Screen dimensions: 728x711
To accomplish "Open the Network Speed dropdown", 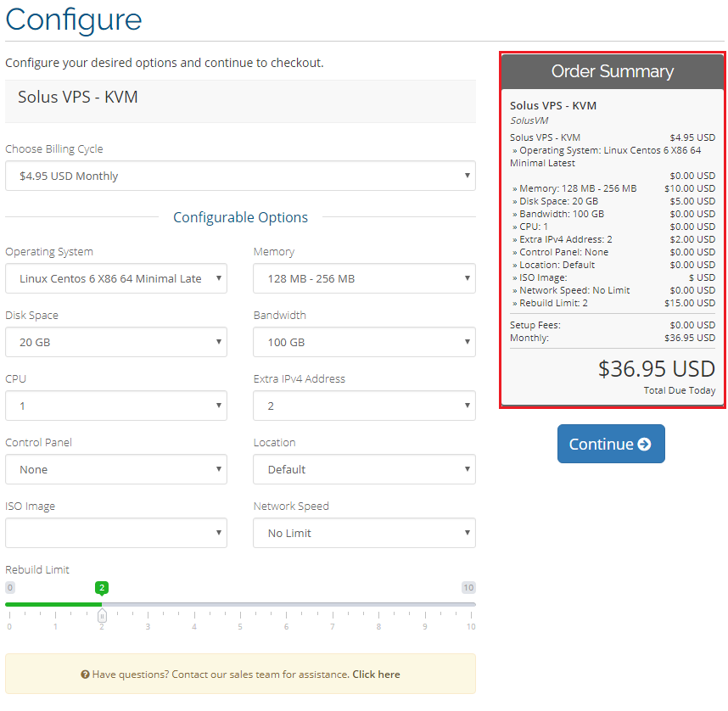I will [365, 533].
